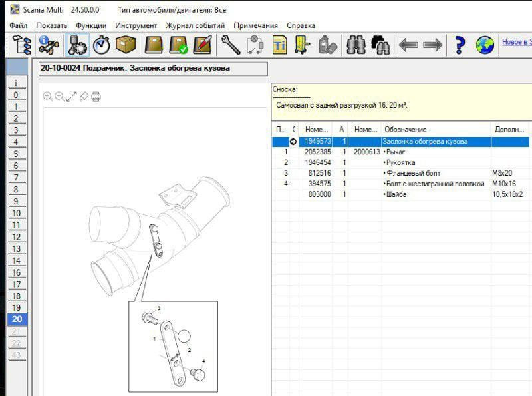
Task: Print the diagram with the printer icon
Action: [96, 97]
